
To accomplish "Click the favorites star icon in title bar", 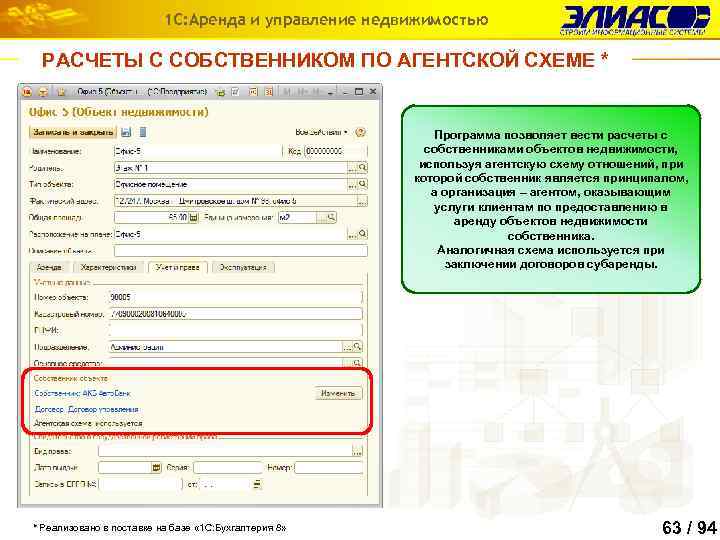I will coord(61,92).
